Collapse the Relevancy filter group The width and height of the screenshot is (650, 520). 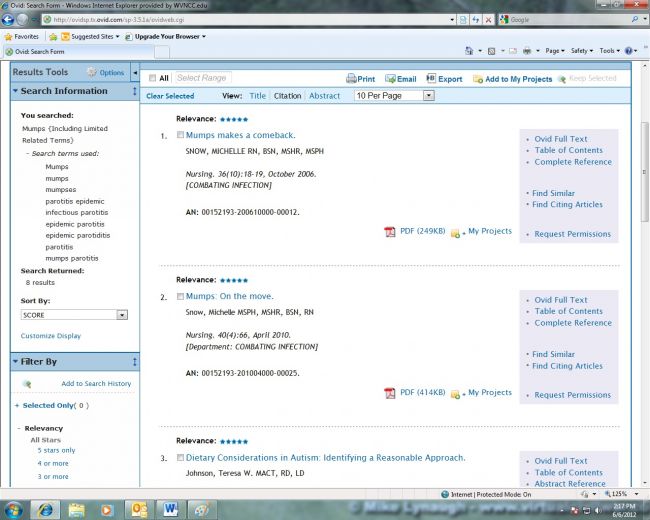tap(19, 428)
